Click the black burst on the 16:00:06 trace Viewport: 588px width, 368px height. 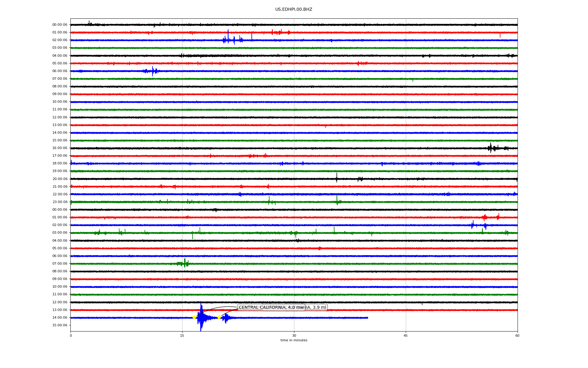coord(491,148)
